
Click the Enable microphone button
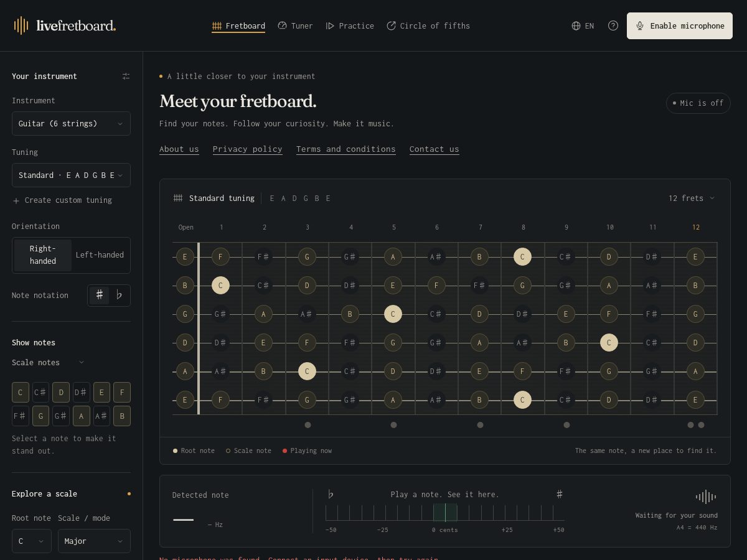tap(680, 26)
